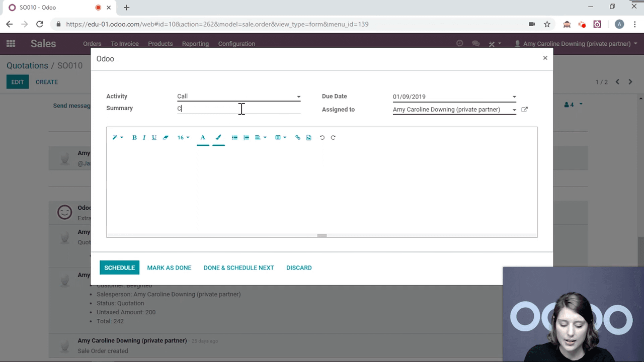Viewport: 644px width, 362px height.
Task: Toggle bold formatting in the editor
Action: coord(134,138)
